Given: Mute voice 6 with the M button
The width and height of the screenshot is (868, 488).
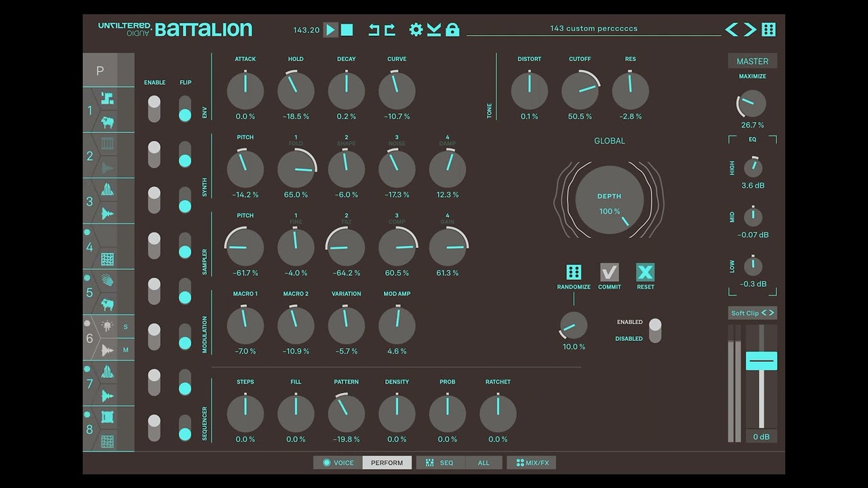Looking at the screenshot, I should [x=125, y=350].
